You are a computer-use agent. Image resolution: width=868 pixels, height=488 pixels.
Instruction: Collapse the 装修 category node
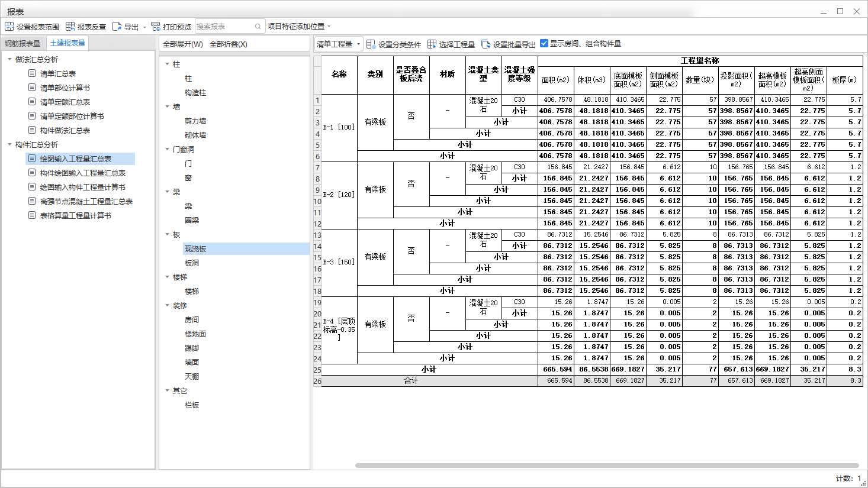(x=167, y=305)
